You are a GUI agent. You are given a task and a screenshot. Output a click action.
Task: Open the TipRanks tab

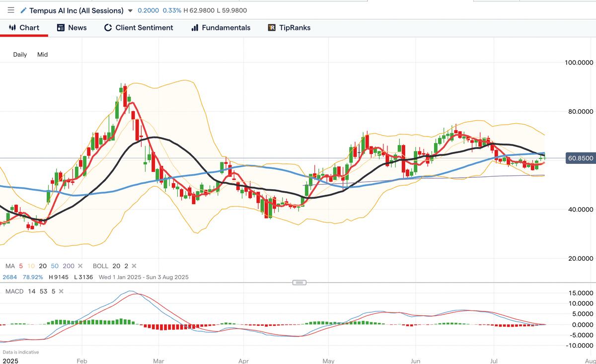(x=289, y=28)
